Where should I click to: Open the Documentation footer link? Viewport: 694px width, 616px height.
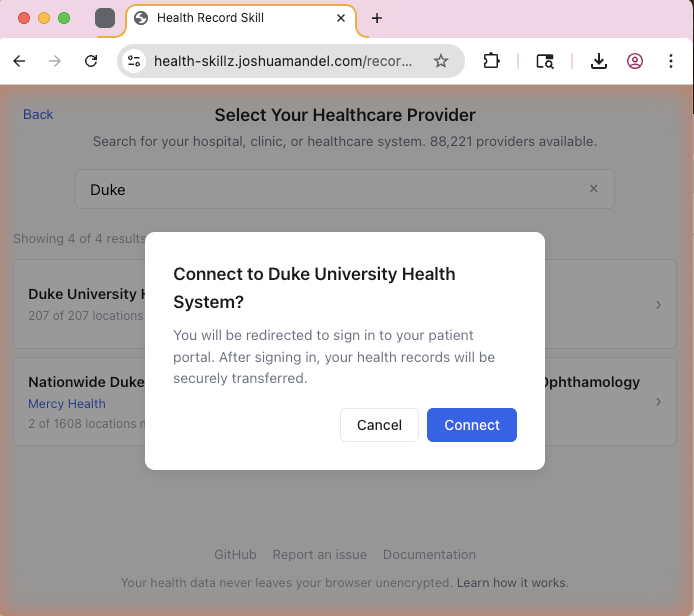coord(429,554)
